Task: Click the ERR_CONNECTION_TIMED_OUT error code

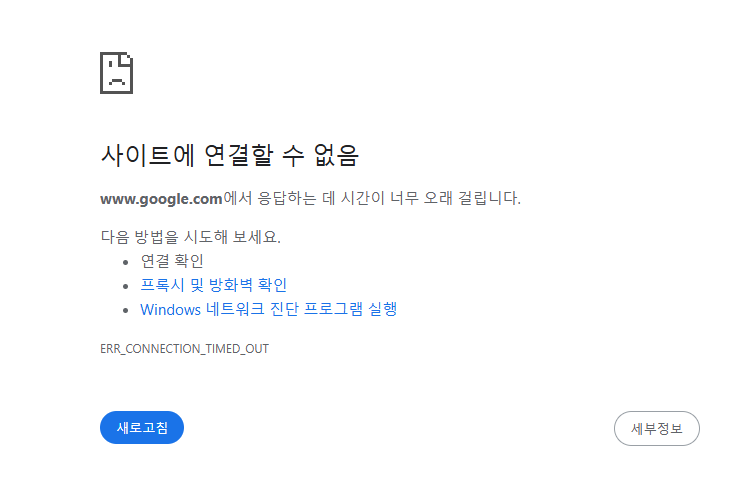Action: pos(184,349)
